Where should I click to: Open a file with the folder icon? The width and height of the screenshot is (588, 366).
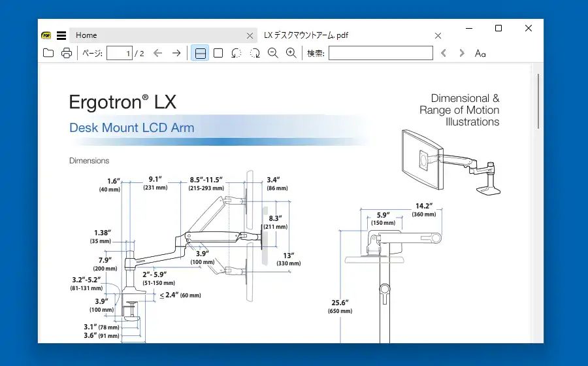(x=48, y=53)
